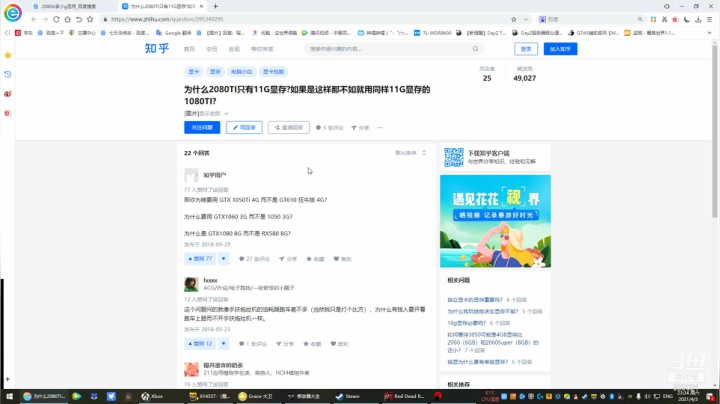This screenshot has height=404, width=720.
Task: Open the question's 3 条评论 comments
Action: [x=330, y=128]
